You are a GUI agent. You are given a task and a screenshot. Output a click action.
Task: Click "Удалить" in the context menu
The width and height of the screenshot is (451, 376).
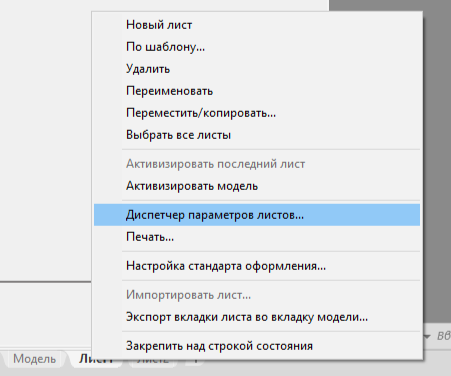pyautogui.click(x=257, y=69)
